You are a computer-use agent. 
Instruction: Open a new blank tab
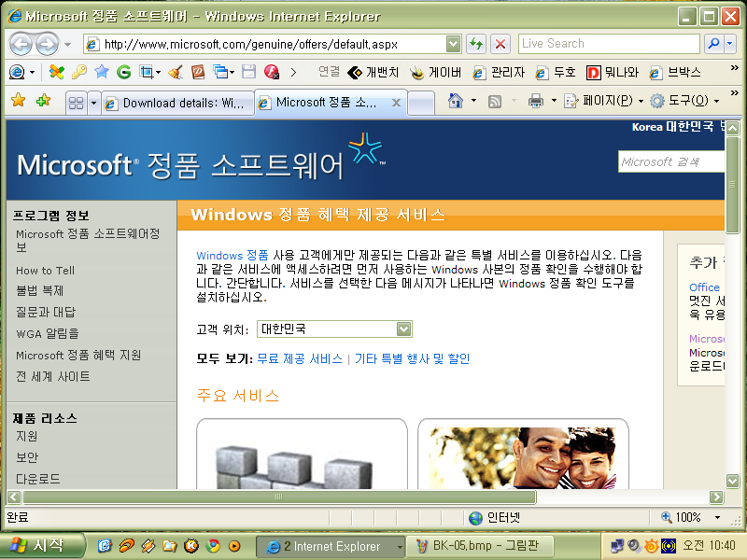coord(421,103)
